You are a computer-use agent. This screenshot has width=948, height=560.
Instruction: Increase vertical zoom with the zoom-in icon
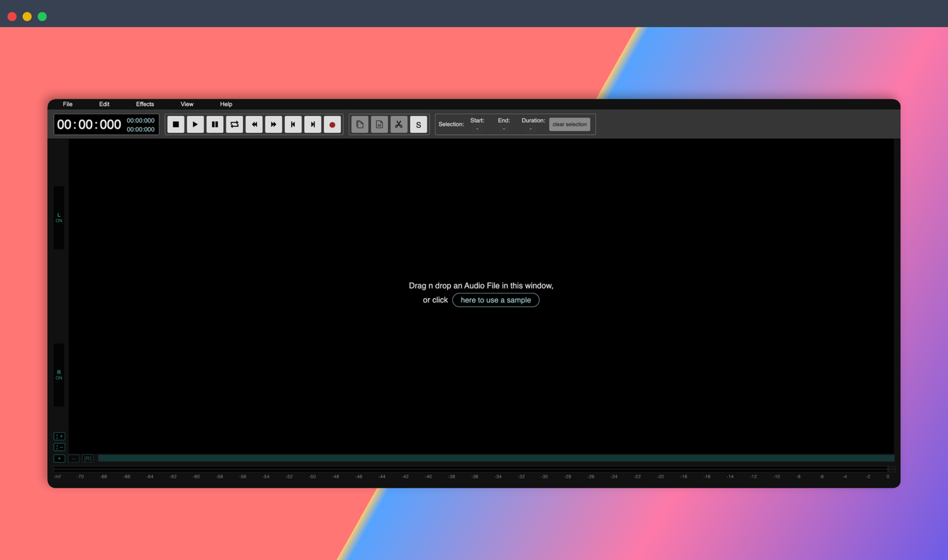59,436
